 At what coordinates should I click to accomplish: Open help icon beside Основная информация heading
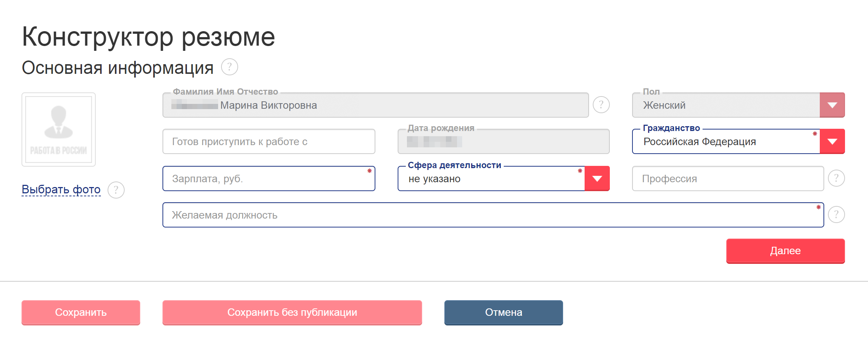pos(229,67)
